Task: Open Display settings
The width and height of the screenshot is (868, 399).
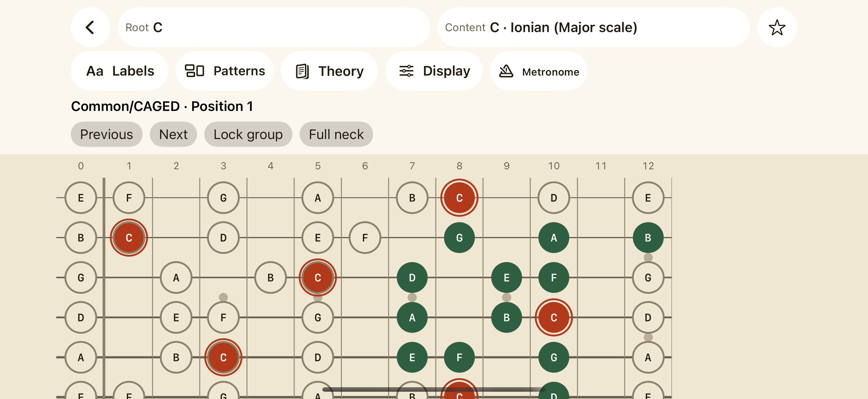Action: point(434,71)
